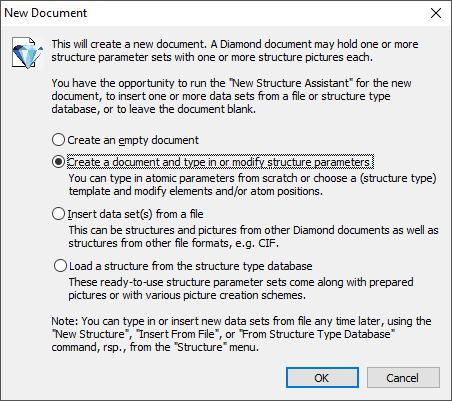
Task: Click description 'You can type in atomic parameters from scratch'
Action: click(x=252, y=185)
